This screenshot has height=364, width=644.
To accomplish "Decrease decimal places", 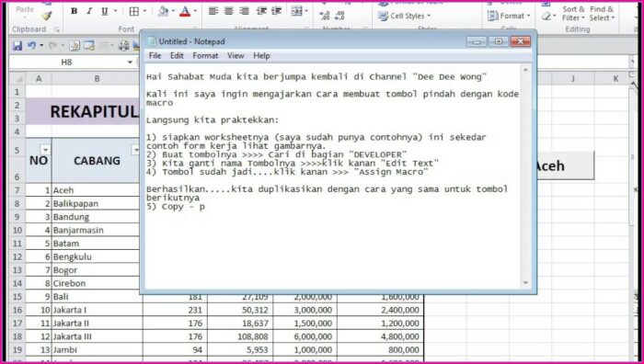I will pos(339,16).
